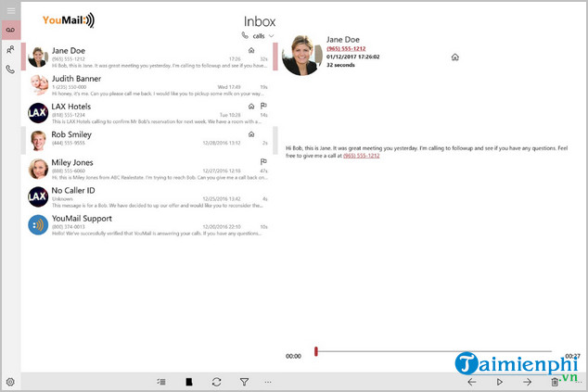This screenshot has width=588, height=392.
Task: Open the inbox filter icon
Action: 244,382
